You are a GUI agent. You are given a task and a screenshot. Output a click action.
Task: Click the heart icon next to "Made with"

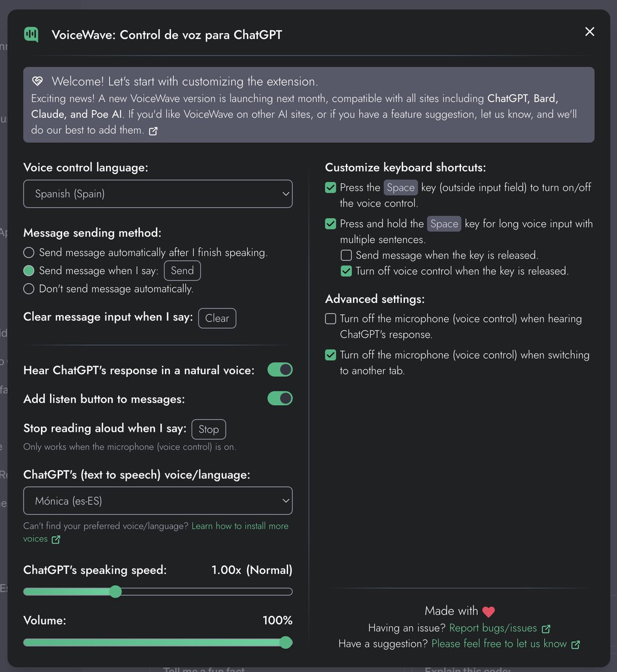[487, 611]
